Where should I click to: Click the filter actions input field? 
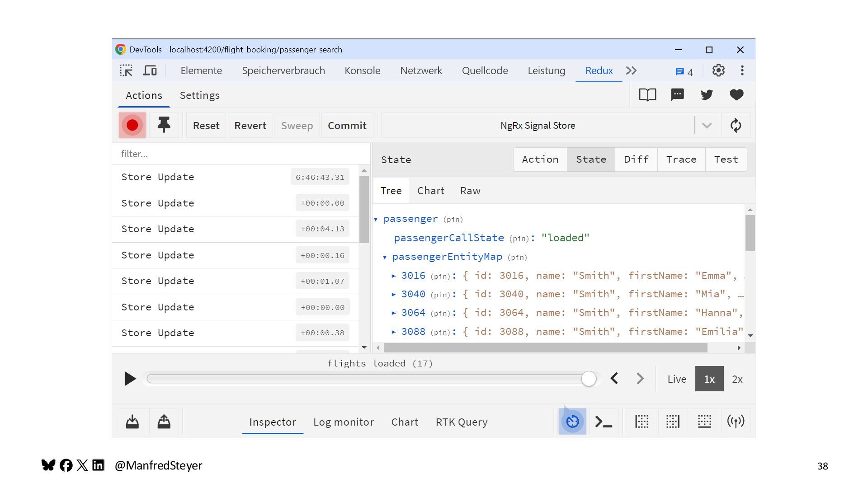pyautogui.click(x=240, y=154)
